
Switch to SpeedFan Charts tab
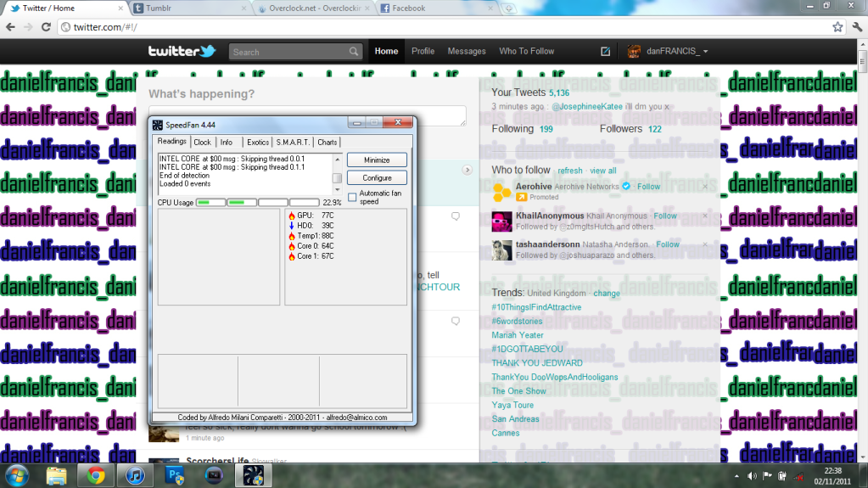(328, 143)
